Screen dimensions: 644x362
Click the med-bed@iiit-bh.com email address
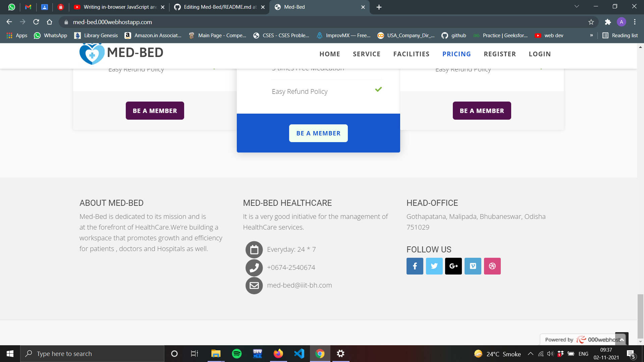coord(299,285)
